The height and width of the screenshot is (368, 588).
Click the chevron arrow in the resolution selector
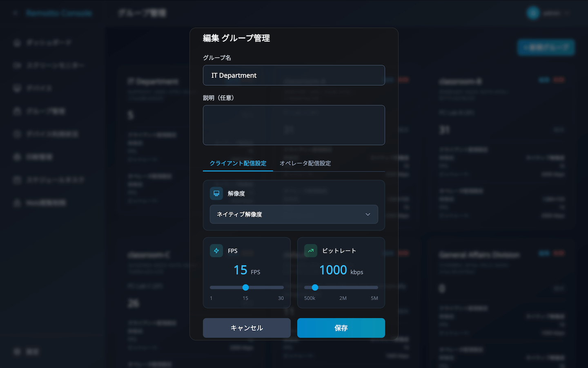click(x=367, y=214)
